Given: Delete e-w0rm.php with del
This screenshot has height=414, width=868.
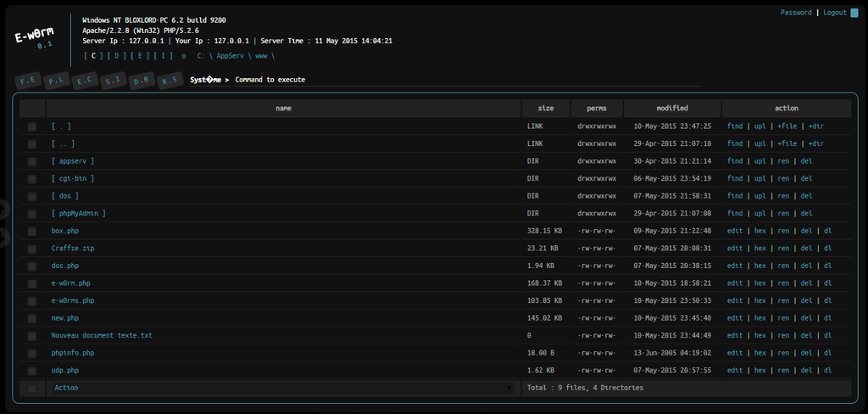Looking at the screenshot, I should point(807,283).
